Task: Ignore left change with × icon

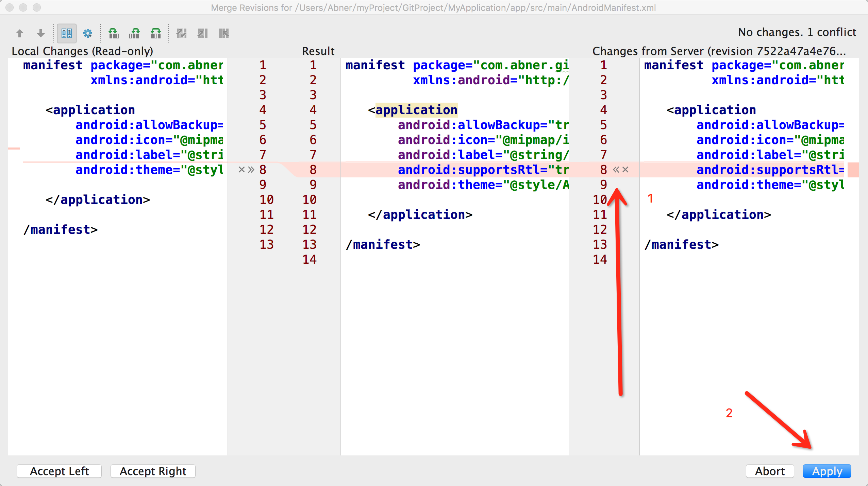Action: 241,170
